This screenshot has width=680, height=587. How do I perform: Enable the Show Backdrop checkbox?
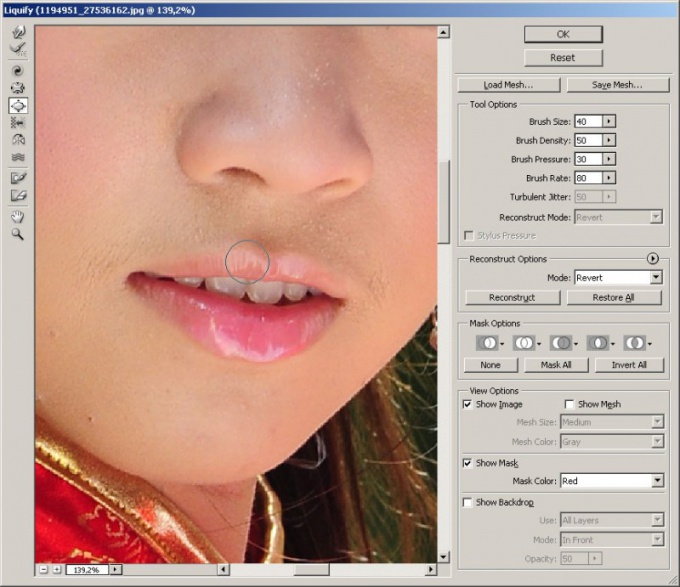(467, 502)
